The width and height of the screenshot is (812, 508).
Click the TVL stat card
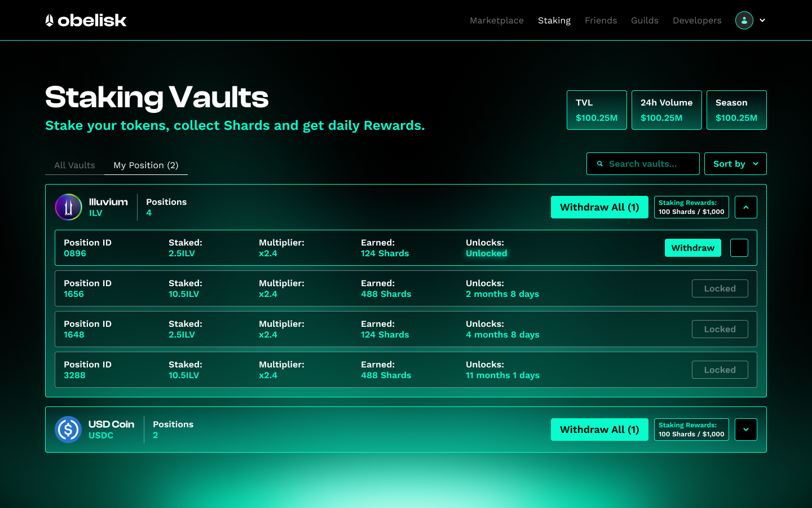click(x=597, y=110)
